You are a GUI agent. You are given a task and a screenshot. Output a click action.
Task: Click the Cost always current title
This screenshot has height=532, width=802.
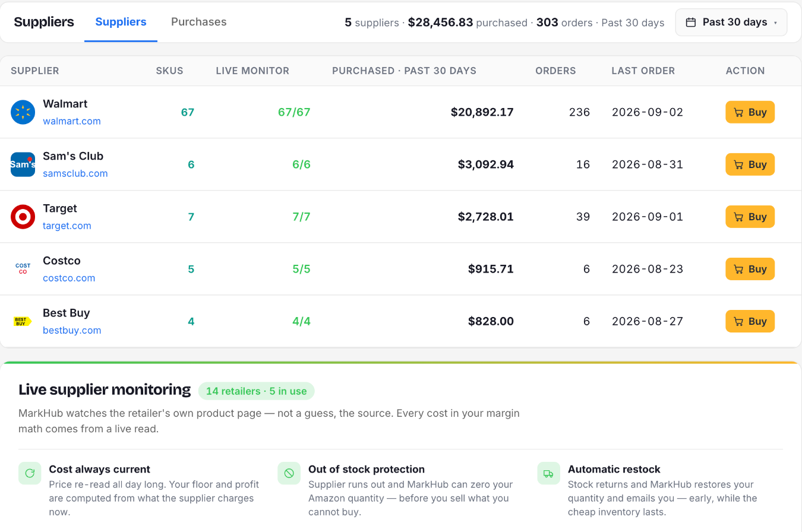[99, 469]
